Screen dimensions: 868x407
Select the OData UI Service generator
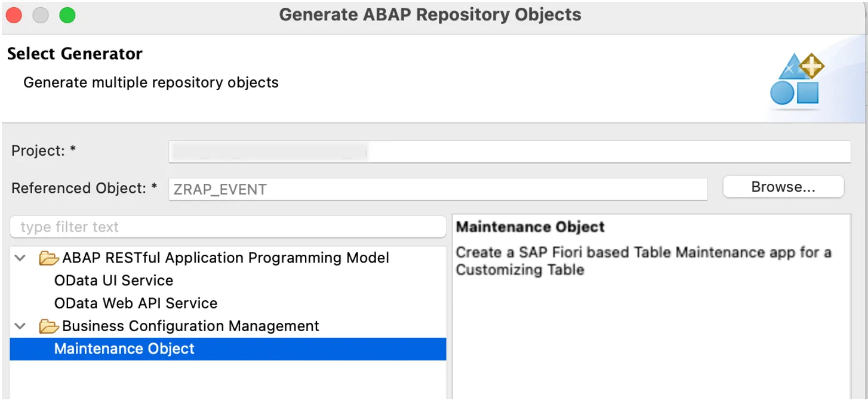113,280
